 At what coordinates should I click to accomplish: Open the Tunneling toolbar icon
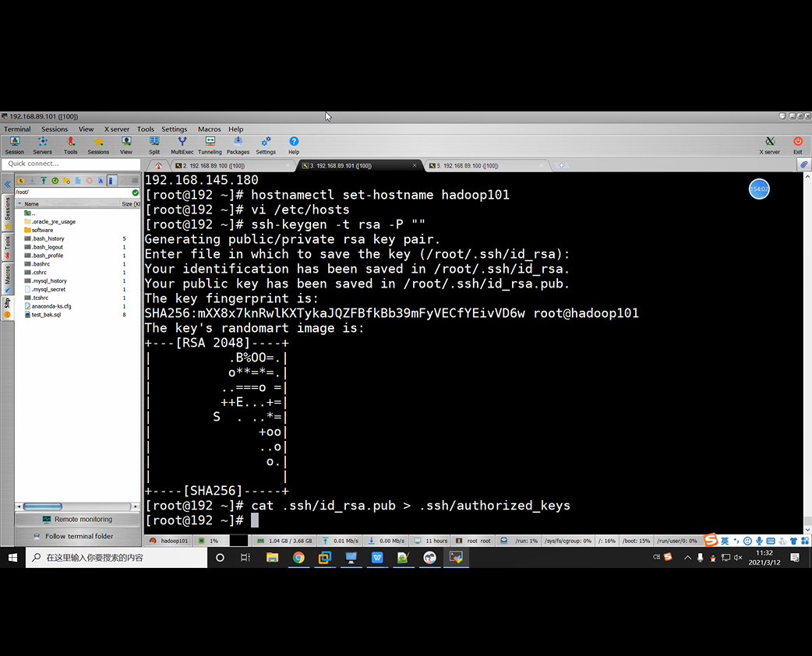(210, 146)
